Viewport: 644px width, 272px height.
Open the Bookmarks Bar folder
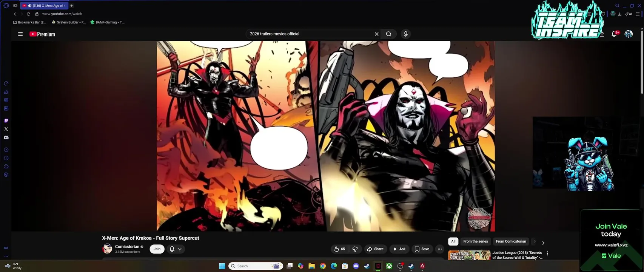click(x=29, y=22)
